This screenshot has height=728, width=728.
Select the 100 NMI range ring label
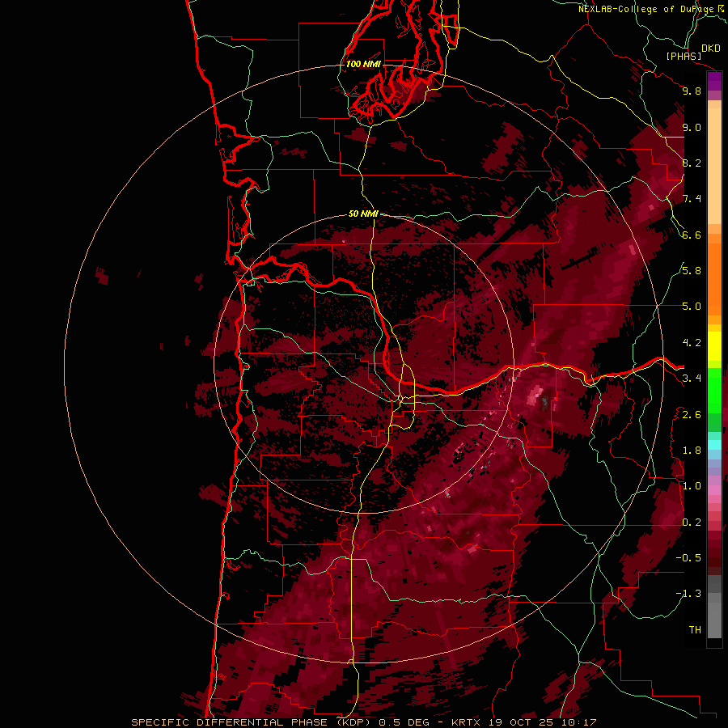click(x=363, y=64)
